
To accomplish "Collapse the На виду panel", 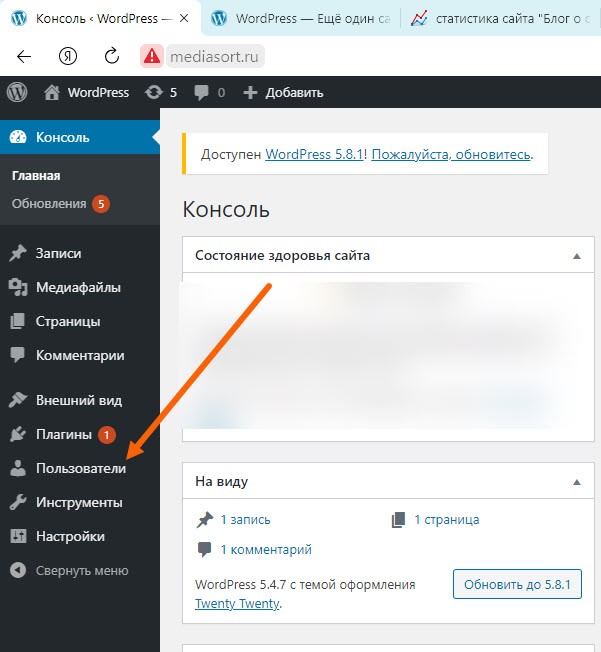I will (x=576, y=482).
